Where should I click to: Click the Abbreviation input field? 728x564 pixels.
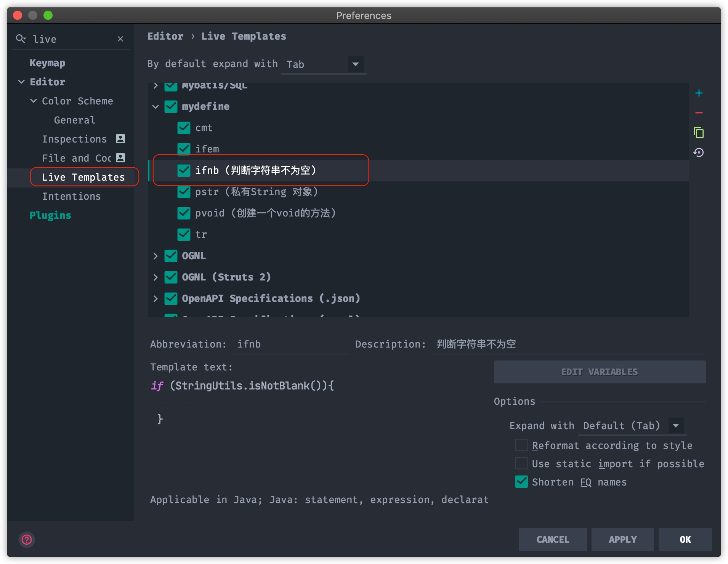(x=290, y=344)
